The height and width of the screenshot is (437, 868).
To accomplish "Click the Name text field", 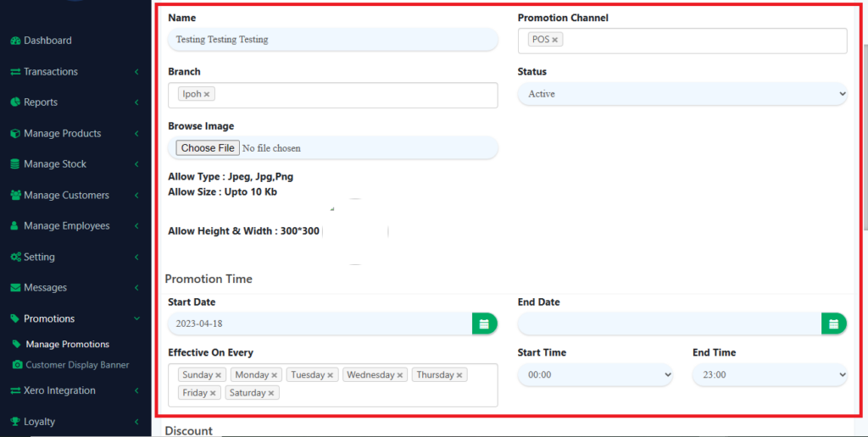I will (x=332, y=40).
